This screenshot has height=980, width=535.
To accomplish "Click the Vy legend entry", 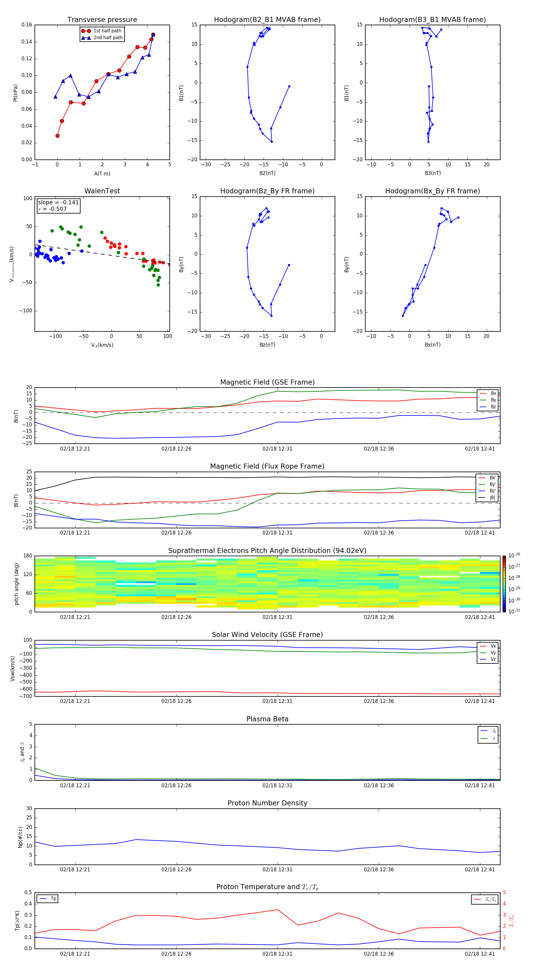I will [488, 652].
